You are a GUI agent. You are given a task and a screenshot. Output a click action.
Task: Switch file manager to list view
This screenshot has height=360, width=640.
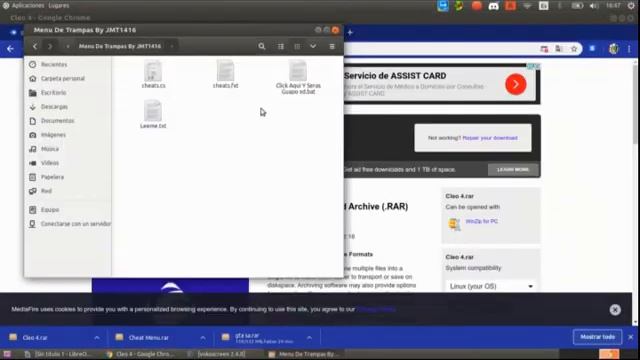281,47
